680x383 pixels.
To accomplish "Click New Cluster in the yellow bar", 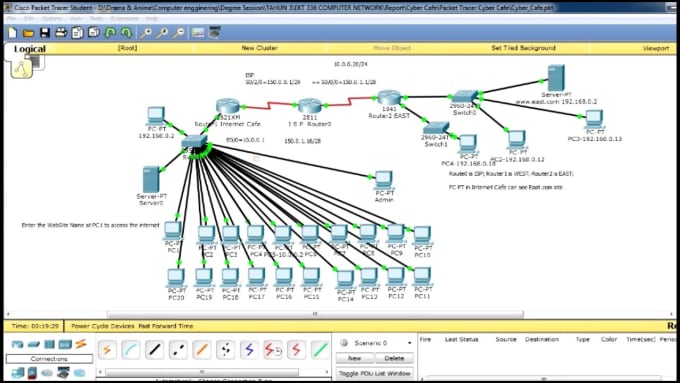I will tap(259, 48).
